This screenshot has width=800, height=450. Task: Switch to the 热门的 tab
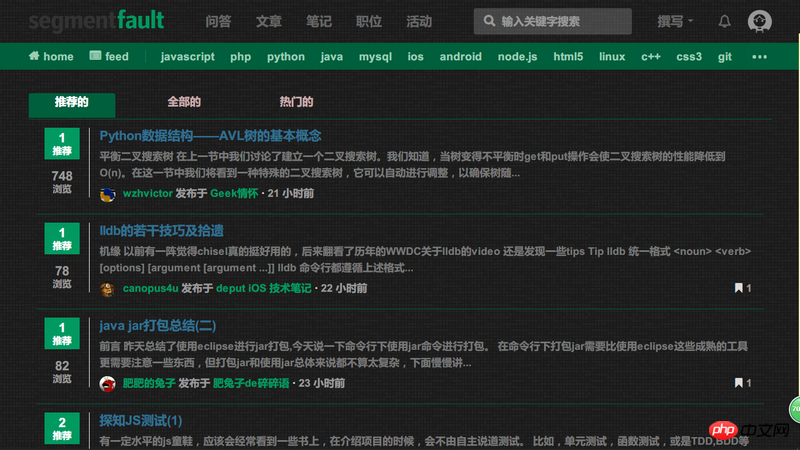tap(296, 102)
